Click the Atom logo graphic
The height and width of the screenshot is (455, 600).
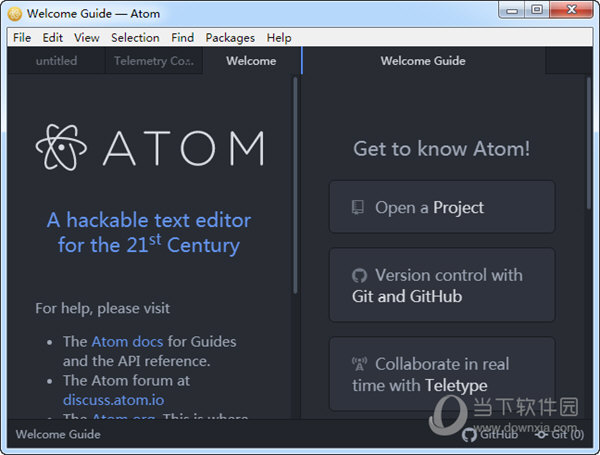click(x=150, y=147)
